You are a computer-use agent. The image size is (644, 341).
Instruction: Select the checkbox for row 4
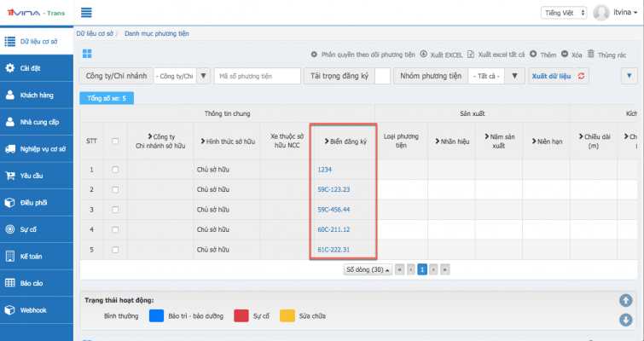click(115, 229)
